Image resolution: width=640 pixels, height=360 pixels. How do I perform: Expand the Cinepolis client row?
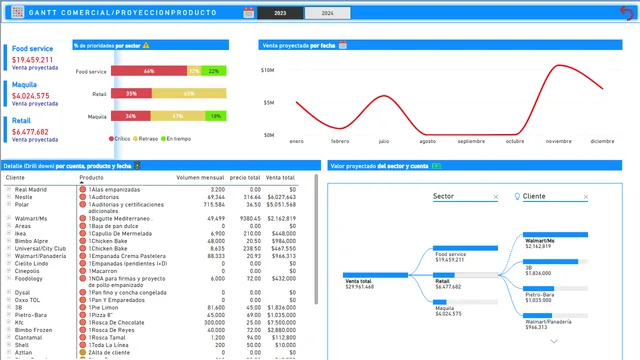tap(9, 271)
